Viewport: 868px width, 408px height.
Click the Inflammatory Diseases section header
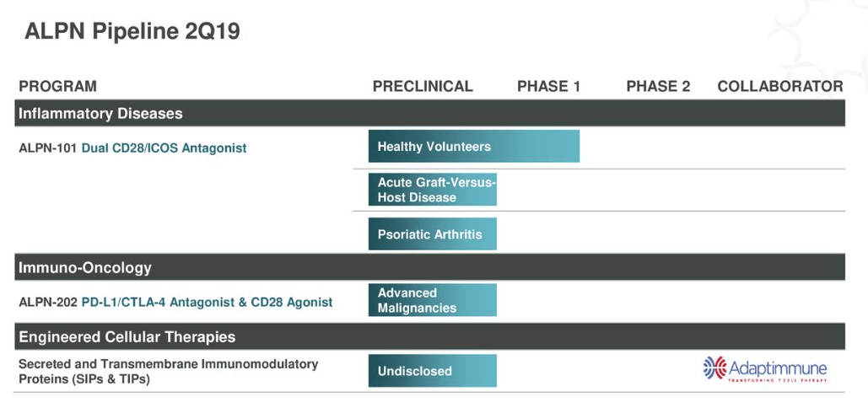101,113
